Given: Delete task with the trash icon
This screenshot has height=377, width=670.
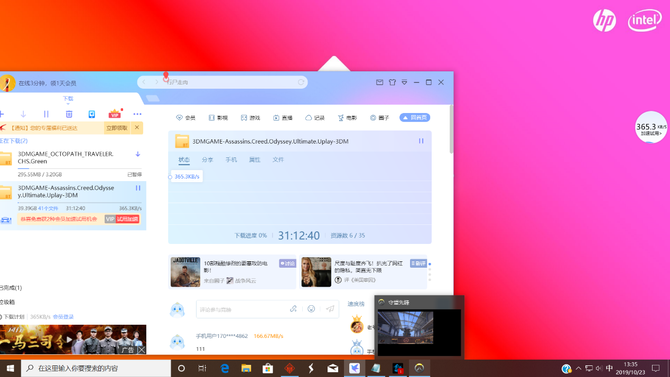Looking at the screenshot, I should pos(69,114).
